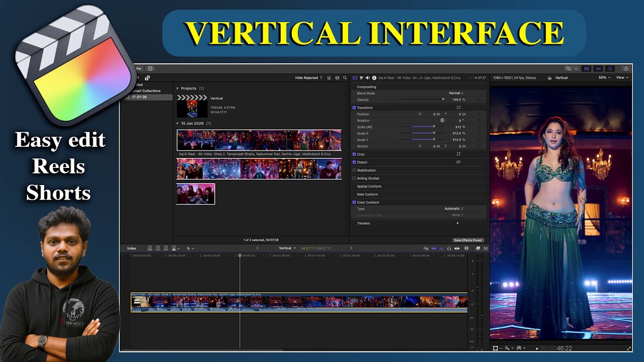
Task: Collapse the Projects section triangle
Action: tap(177, 88)
